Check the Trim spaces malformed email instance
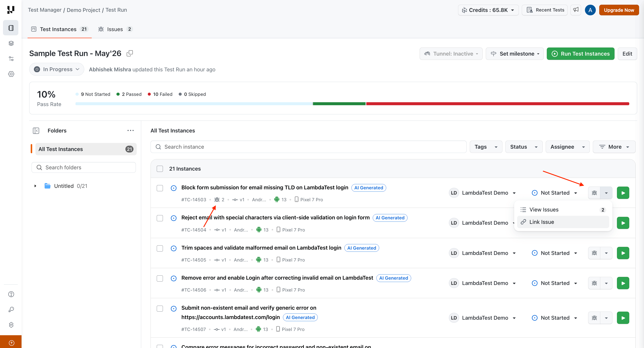The height and width of the screenshot is (348, 644). [160, 248]
